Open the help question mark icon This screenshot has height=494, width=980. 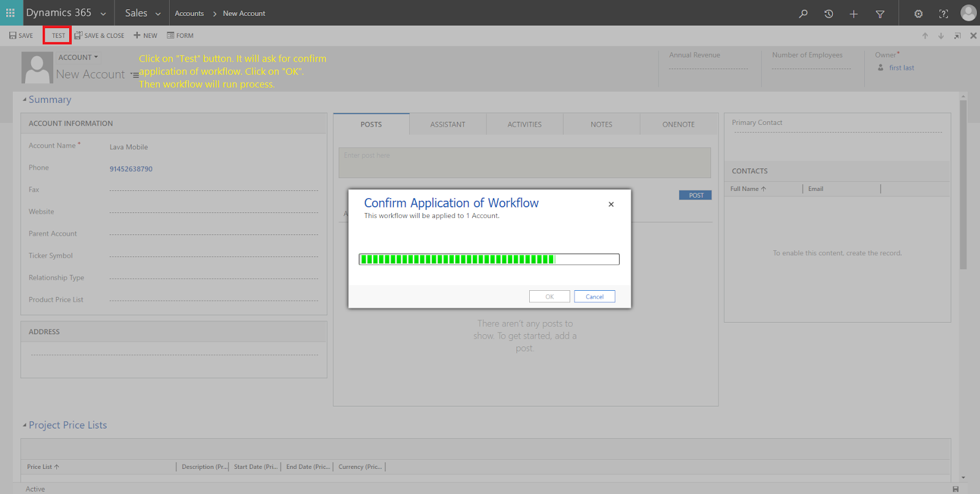pyautogui.click(x=944, y=13)
